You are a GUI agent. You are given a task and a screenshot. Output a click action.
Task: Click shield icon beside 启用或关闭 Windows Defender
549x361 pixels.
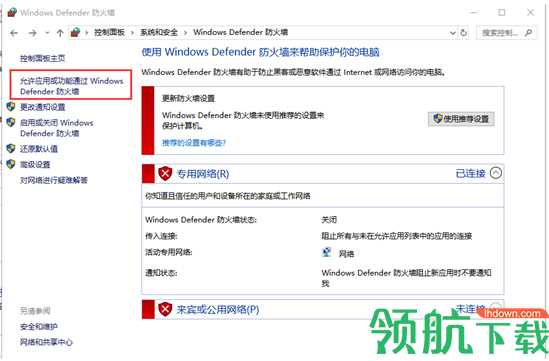click(11, 122)
